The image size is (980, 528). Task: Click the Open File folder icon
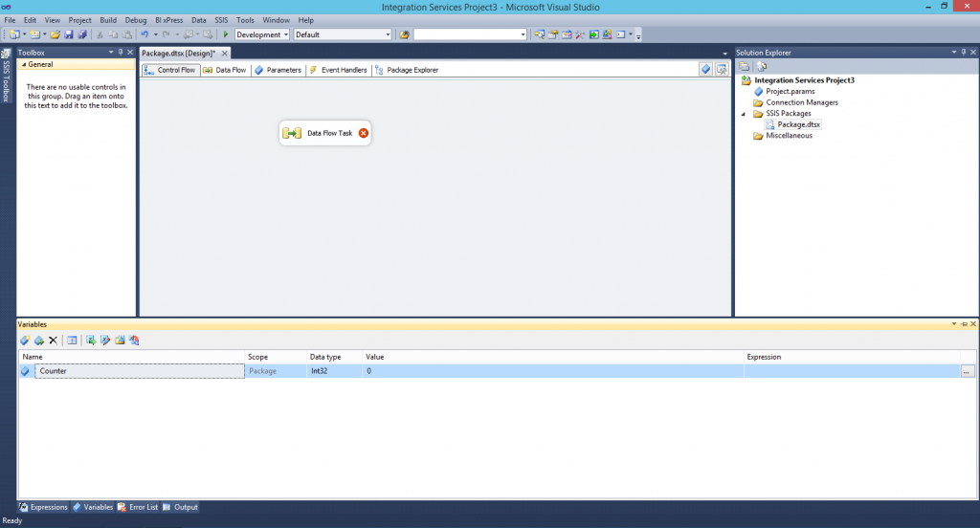tap(55, 34)
